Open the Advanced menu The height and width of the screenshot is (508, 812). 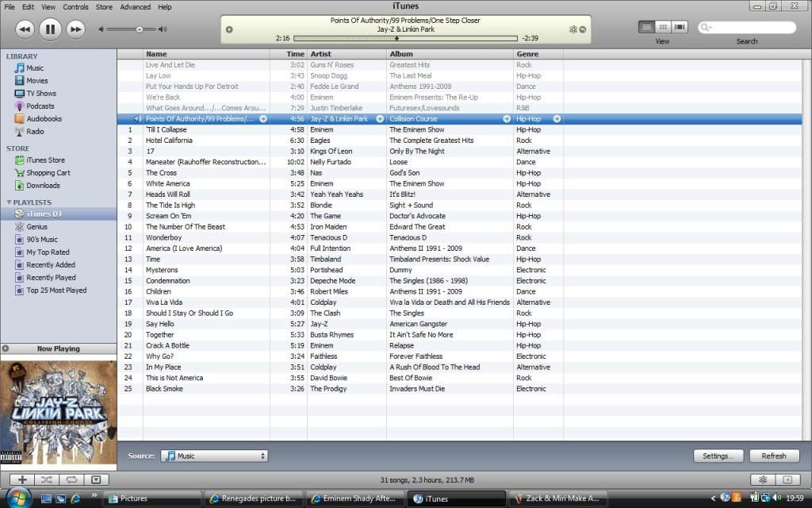pos(135,6)
